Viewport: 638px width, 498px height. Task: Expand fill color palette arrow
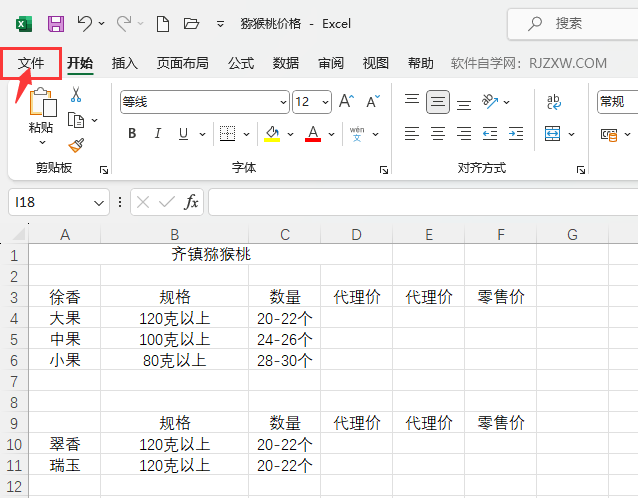pyautogui.click(x=290, y=134)
